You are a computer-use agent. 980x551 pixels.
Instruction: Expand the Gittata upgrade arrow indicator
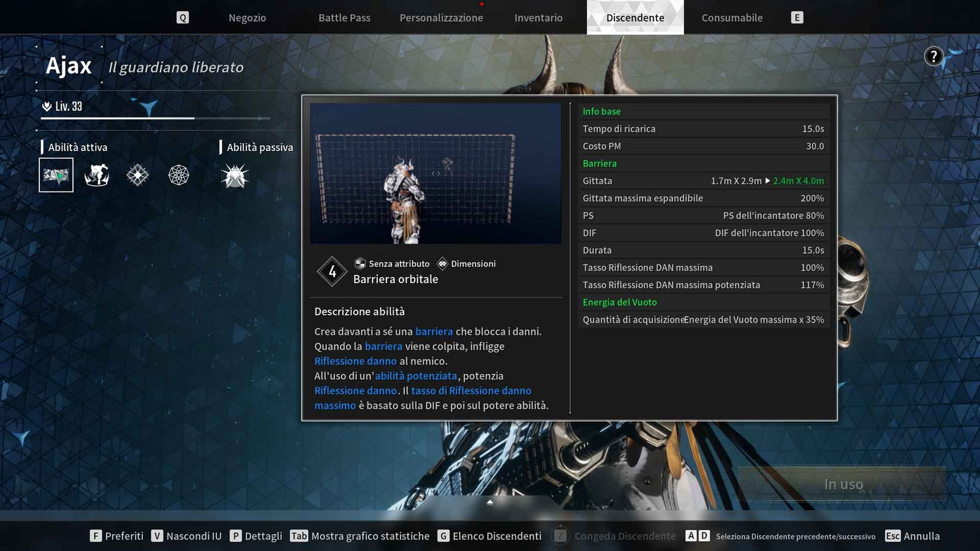click(x=767, y=181)
